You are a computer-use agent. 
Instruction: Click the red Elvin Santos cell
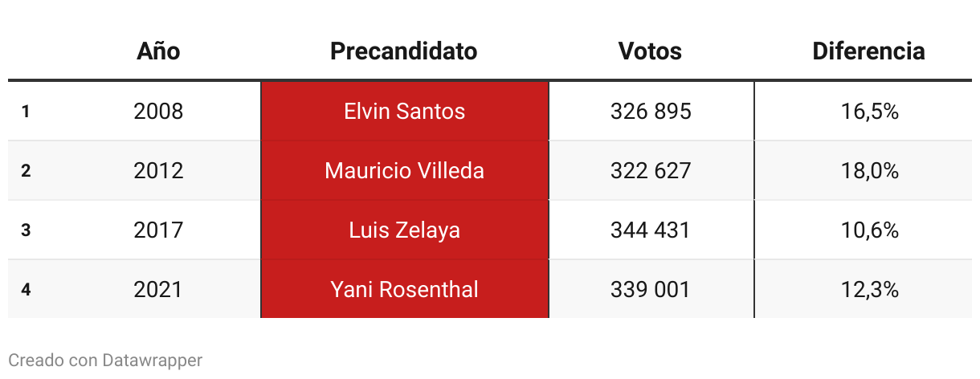pos(405,111)
